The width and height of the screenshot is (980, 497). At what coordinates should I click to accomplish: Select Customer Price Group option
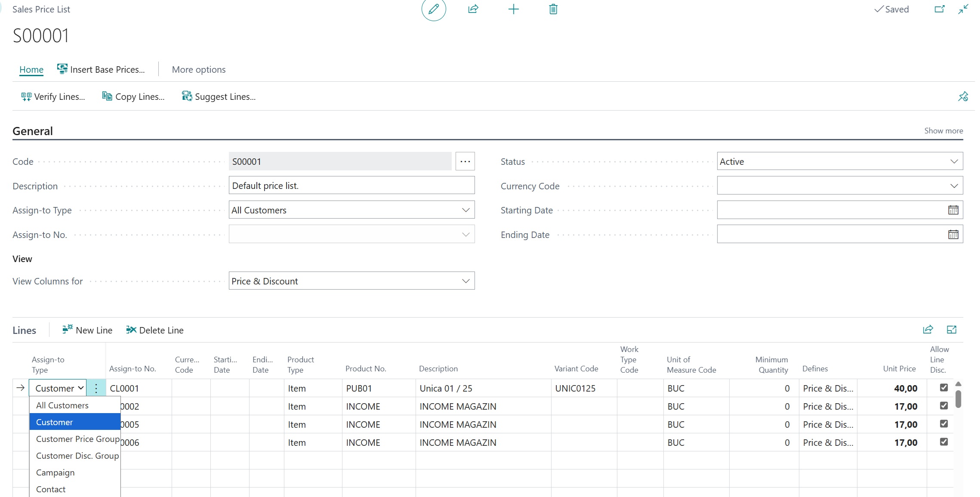(x=75, y=439)
